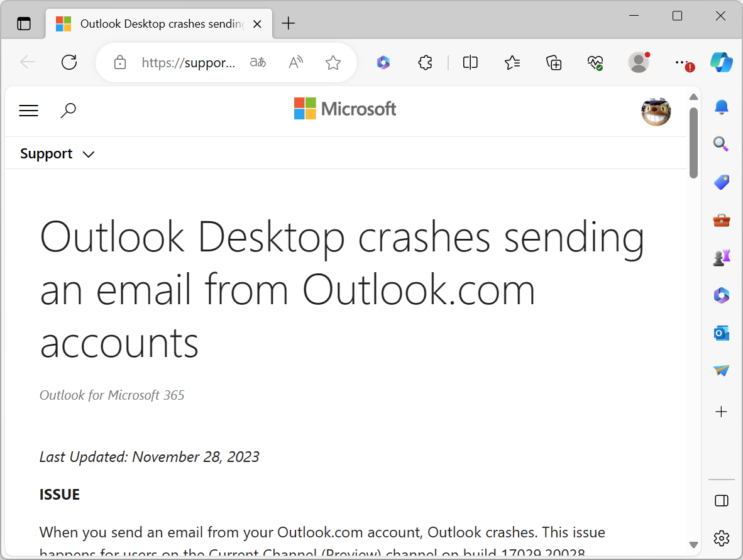Toggle the split screen view
Viewport: 743px width, 560px height.
point(470,62)
